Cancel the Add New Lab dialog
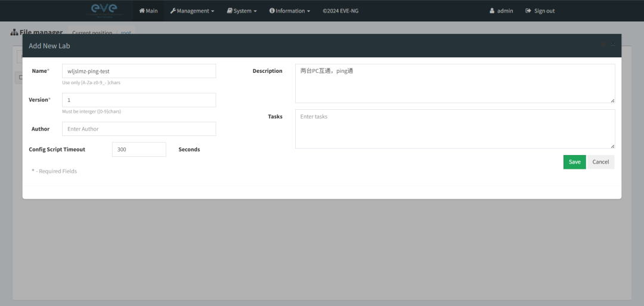The width and height of the screenshot is (644, 306). coord(600,162)
